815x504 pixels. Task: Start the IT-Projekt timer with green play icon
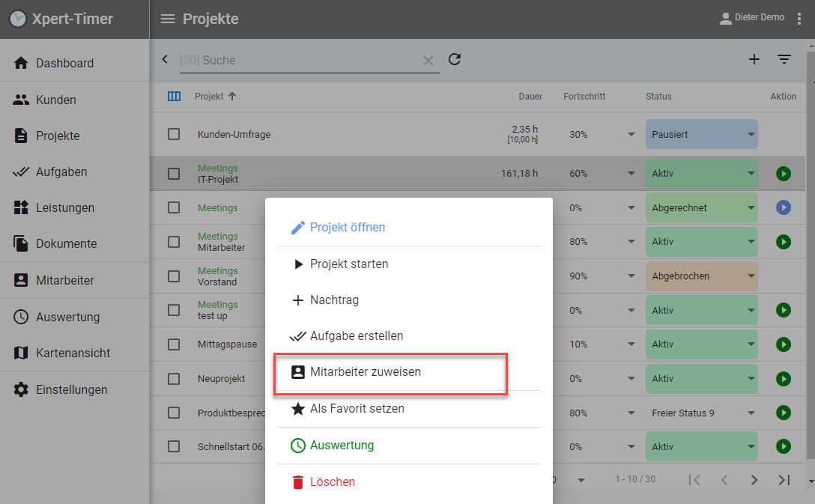(x=783, y=174)
